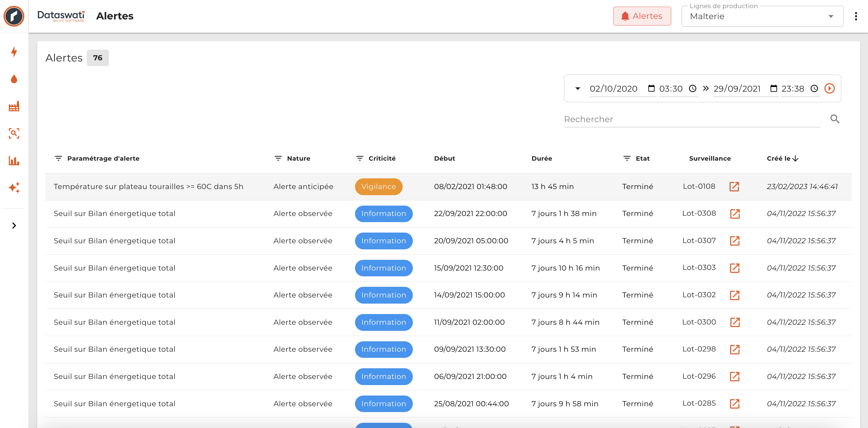868x428 pixels.
Task: Click the Rechercher search field
Action: pyautogui.click(x=692, y=119)
